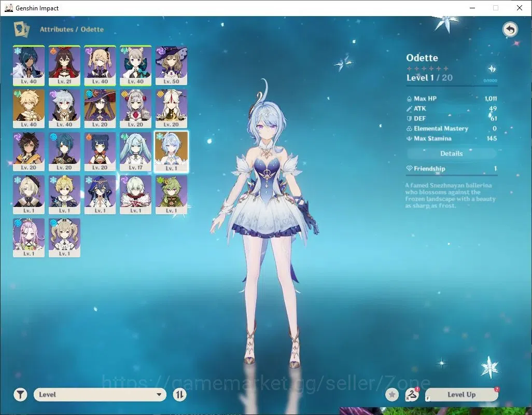Open the Details attributes button

click(x=452, y=154)
